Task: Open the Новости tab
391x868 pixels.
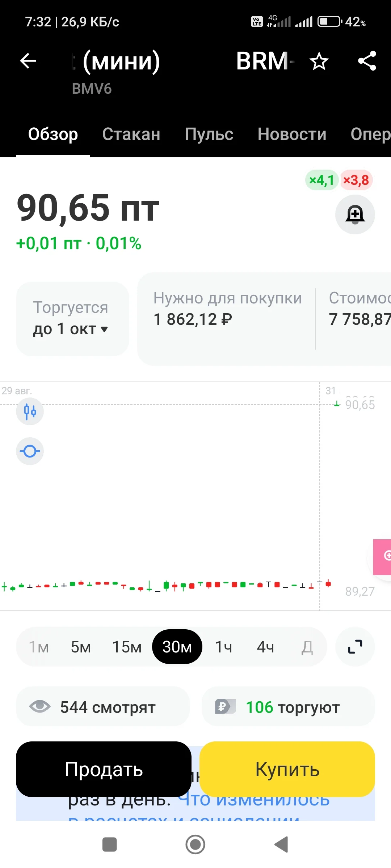Action: click(292, 134)
